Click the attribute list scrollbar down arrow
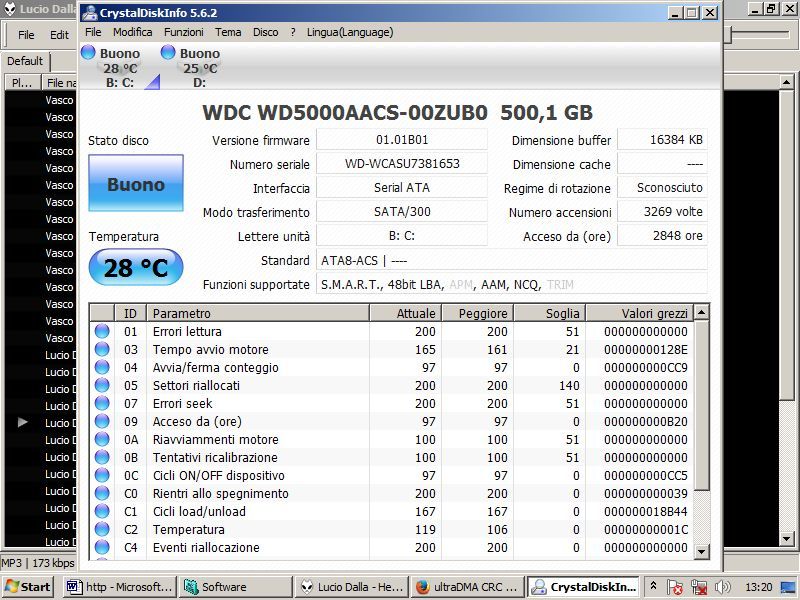 701,551
